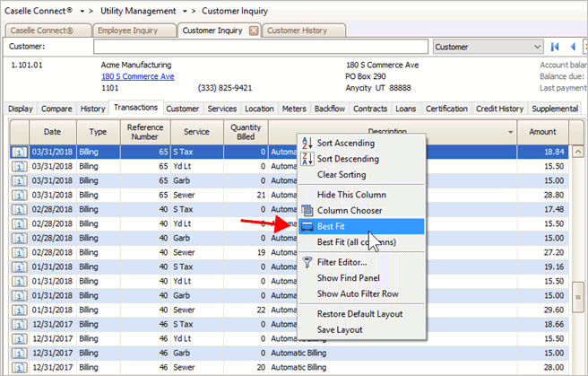Open info icon for 02/28/2018 Yd Lt row
Image resolution: width=588 pixels, height=376 pixels.
[x=19, y=223]
